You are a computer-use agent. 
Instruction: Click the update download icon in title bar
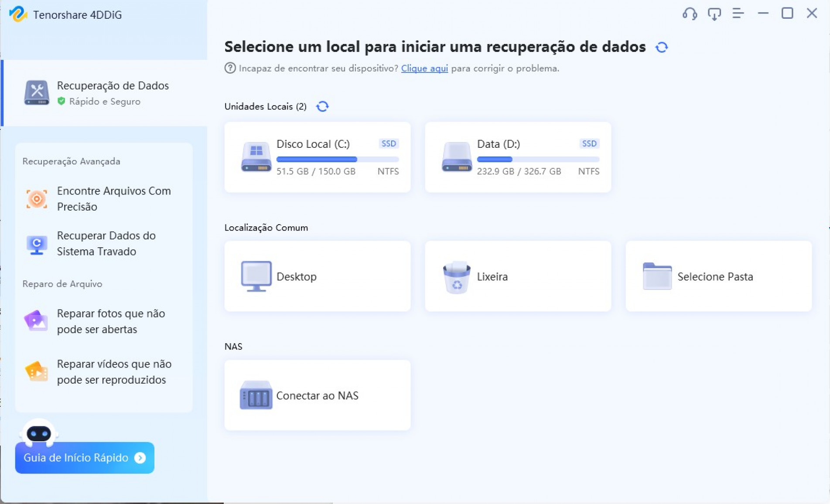click(714, 14)
